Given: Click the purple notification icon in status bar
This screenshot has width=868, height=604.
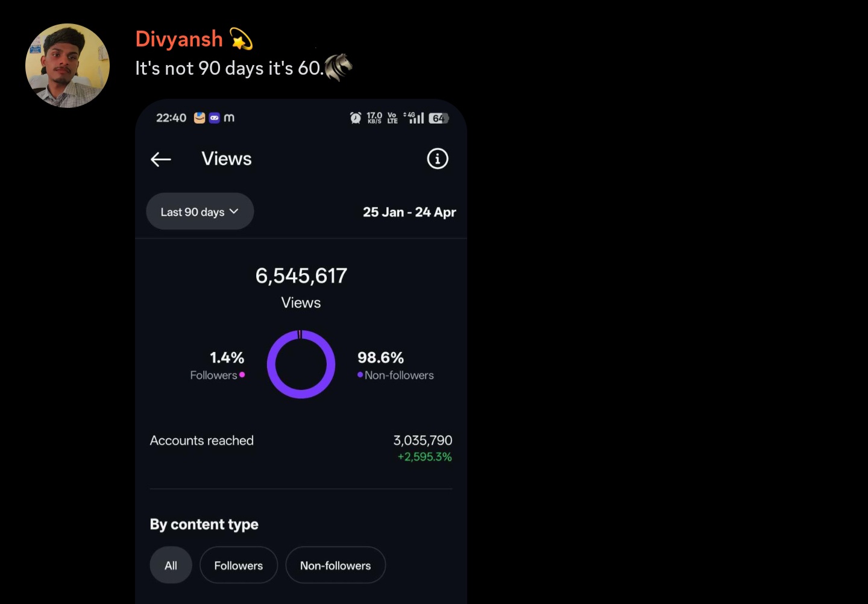Looking at the screenshot, I should tap(214, 118).
